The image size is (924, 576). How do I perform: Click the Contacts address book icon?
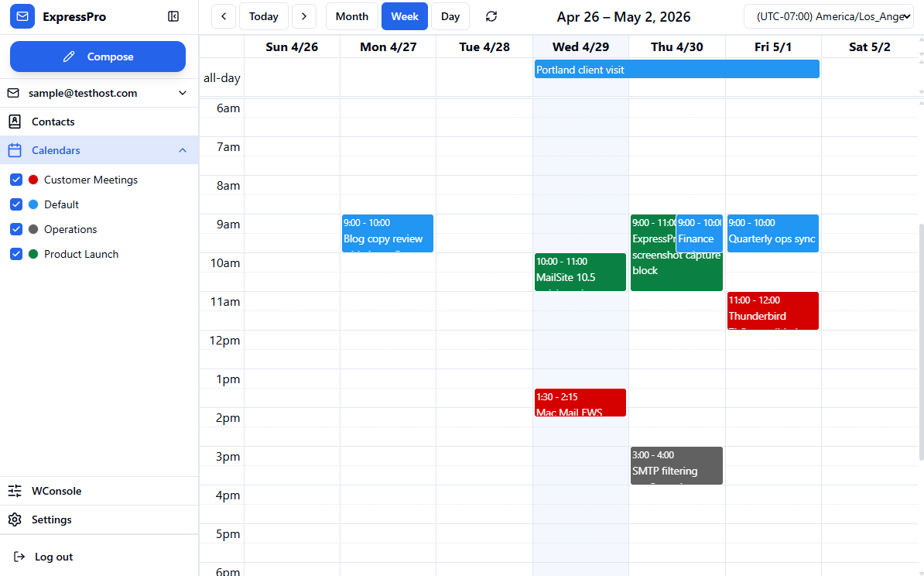coord(15,122)
